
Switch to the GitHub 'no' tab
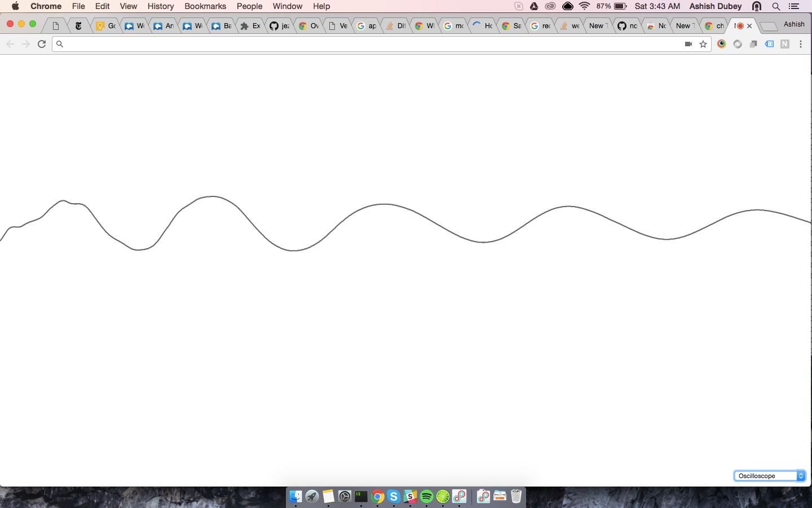628,26
